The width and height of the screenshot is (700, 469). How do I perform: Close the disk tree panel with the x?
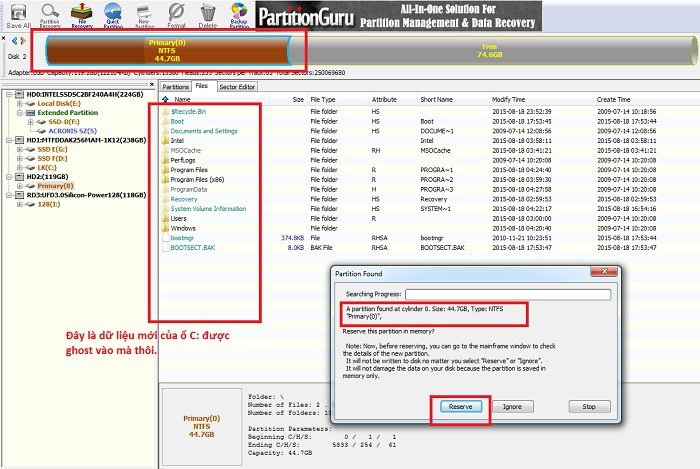click(152, 84)
